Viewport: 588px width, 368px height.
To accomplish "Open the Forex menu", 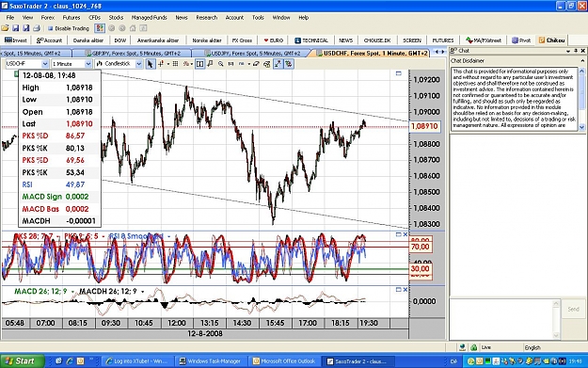I will [x=48, y=17].
